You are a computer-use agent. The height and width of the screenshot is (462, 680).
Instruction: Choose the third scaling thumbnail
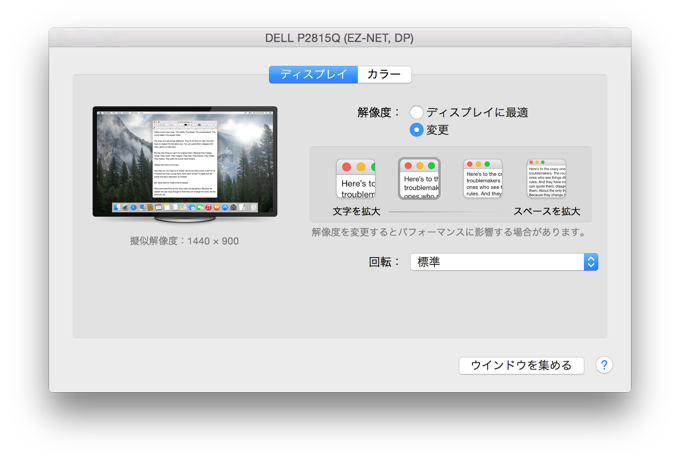pyautogui.click(x=483, y=179)
